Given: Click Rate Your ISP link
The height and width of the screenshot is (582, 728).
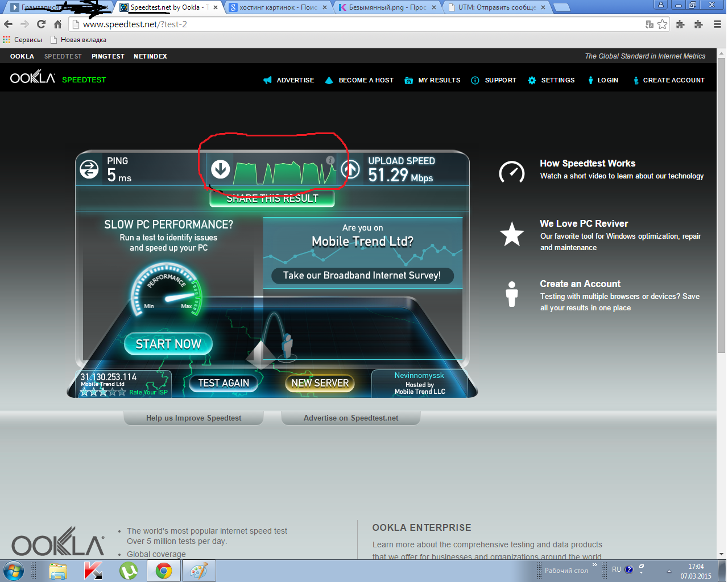Looking at the screenshot, I should tap(148, 392).
